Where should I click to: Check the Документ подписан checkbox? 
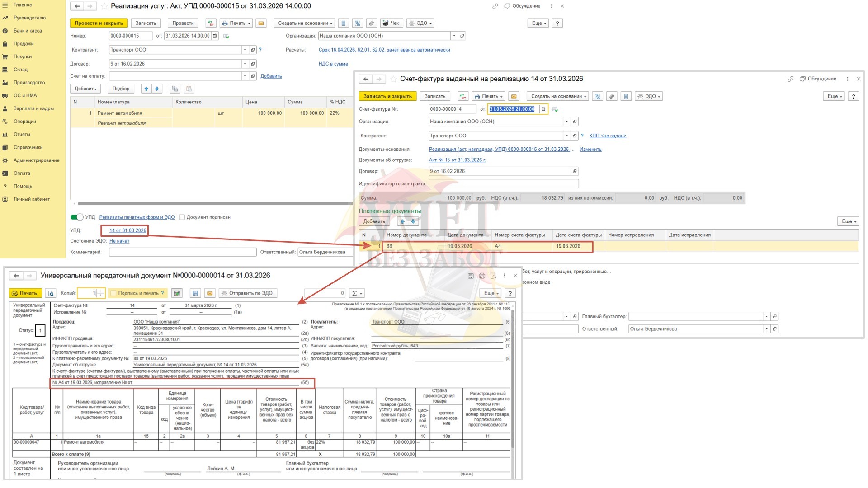(x=182, y=217)
